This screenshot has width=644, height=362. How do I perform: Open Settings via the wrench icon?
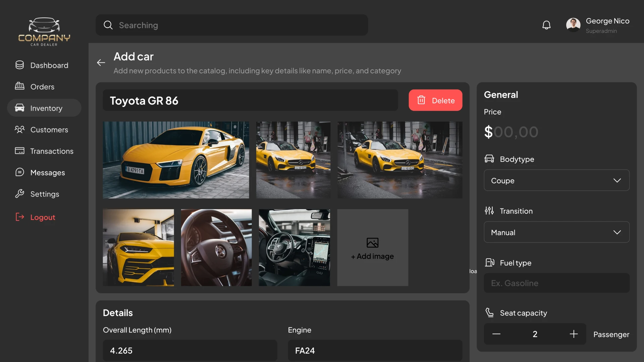point(20,194)
